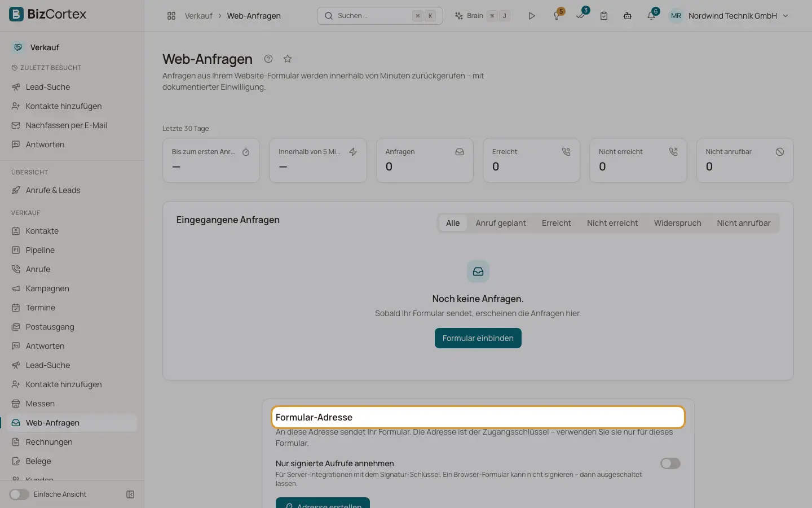Click the clipboard icon in top bar

point(604,16)
